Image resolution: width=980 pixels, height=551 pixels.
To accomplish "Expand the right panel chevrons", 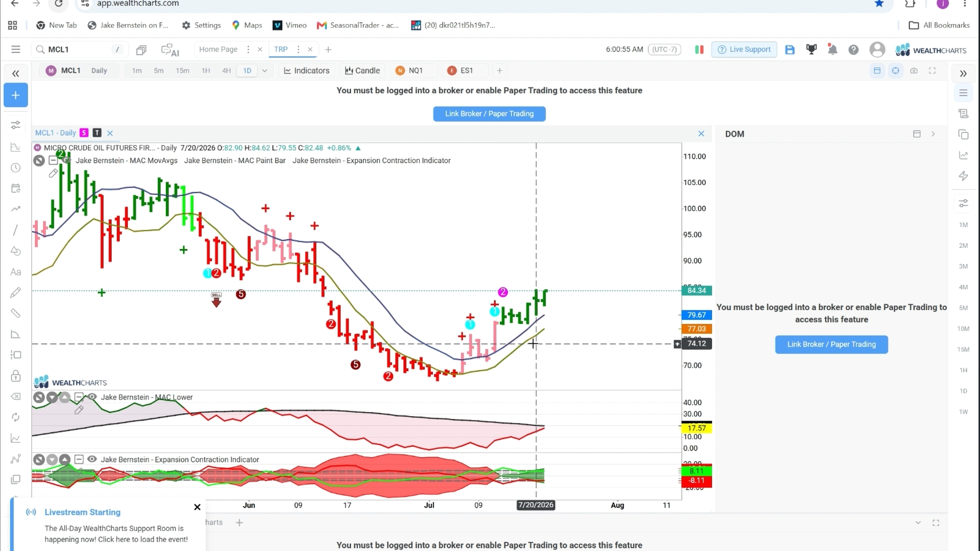I will (x=963, y=73).
